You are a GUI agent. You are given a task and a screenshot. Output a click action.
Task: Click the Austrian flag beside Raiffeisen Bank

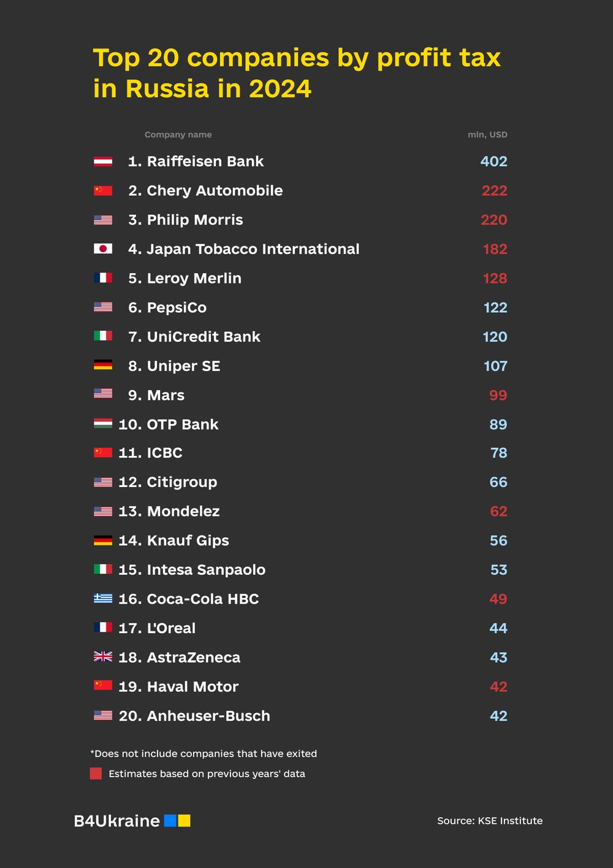click(102, 161)
